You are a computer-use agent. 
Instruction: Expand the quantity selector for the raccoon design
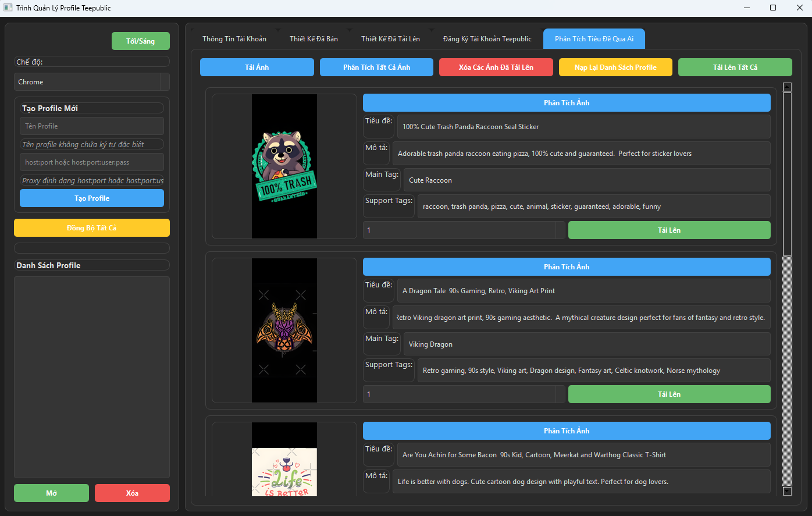point(560,230)
